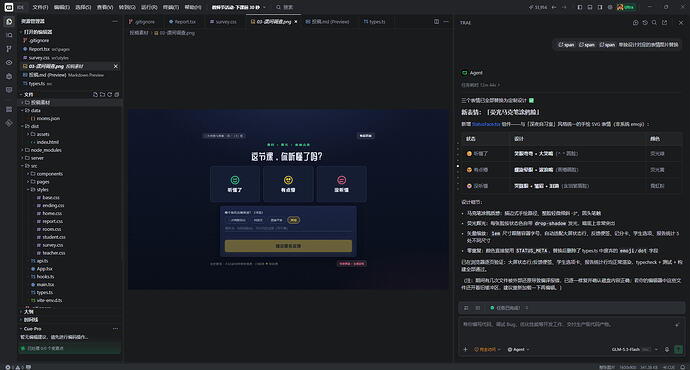Expand the server folder
Screen dimensions: 690x370
click(34, 158)
